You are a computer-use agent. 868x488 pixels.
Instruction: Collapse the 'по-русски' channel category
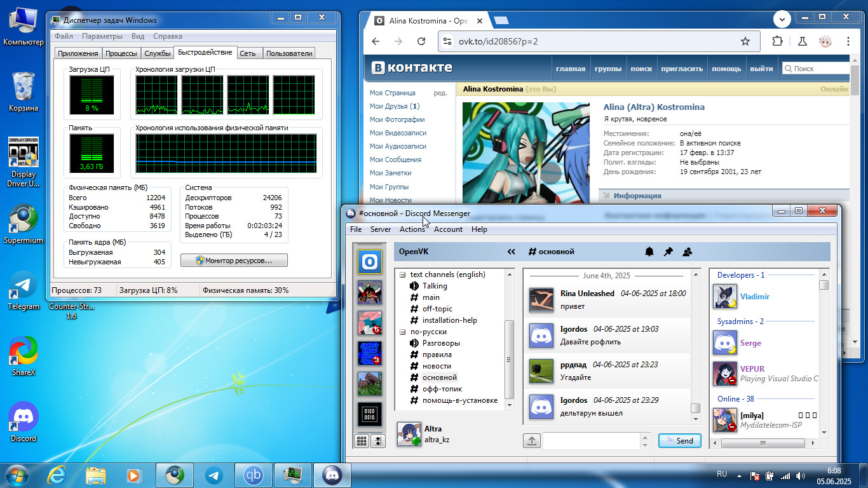(402, 332)
